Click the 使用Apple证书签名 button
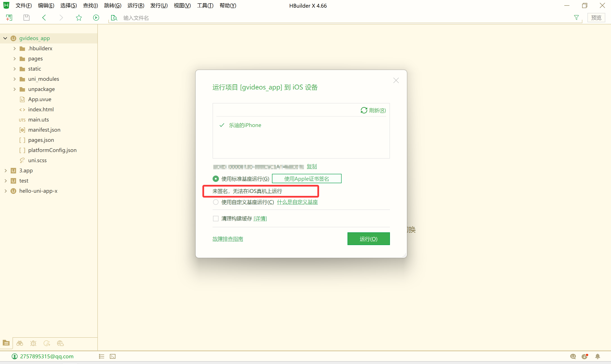Viewport: 611px width, 364px height. (x=307, y=179)
